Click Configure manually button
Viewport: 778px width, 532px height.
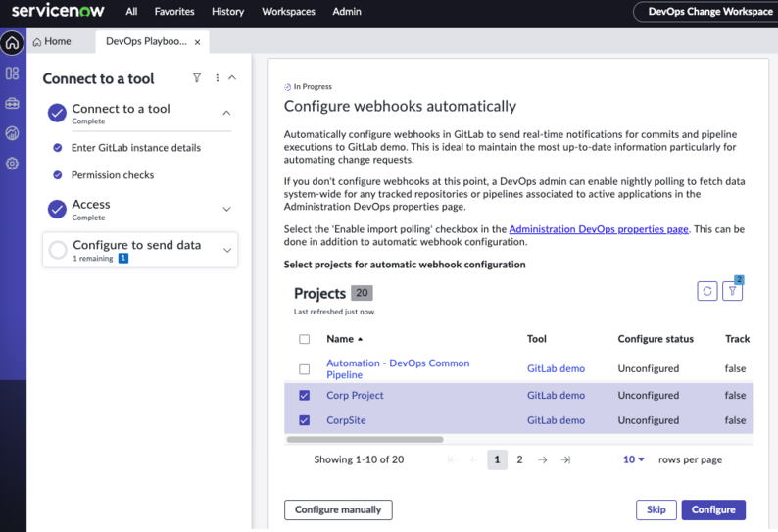[338, 509]
